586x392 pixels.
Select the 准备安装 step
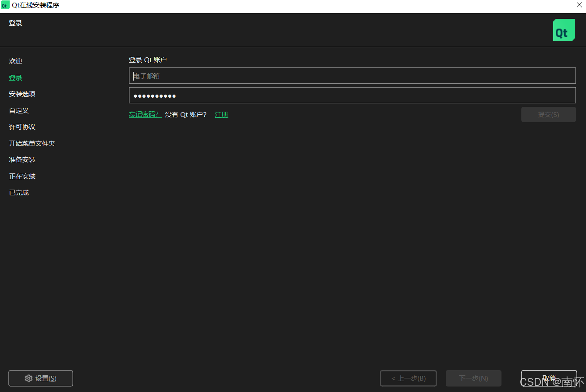(22, 160)
